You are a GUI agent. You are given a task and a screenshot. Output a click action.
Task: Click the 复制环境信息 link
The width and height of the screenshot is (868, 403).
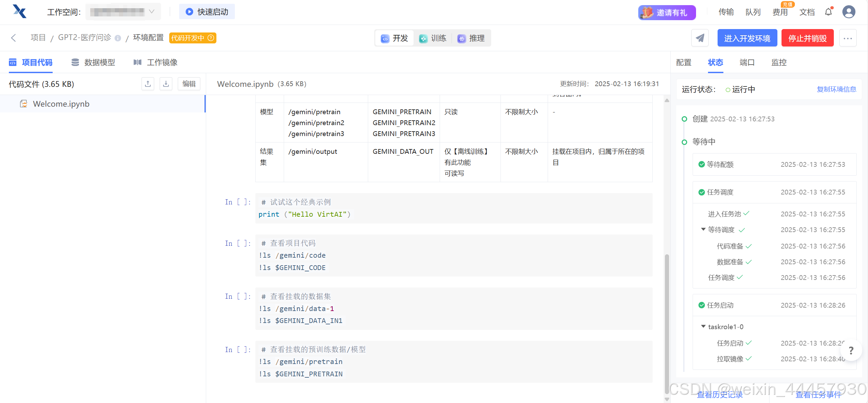[x=836, y=89]
